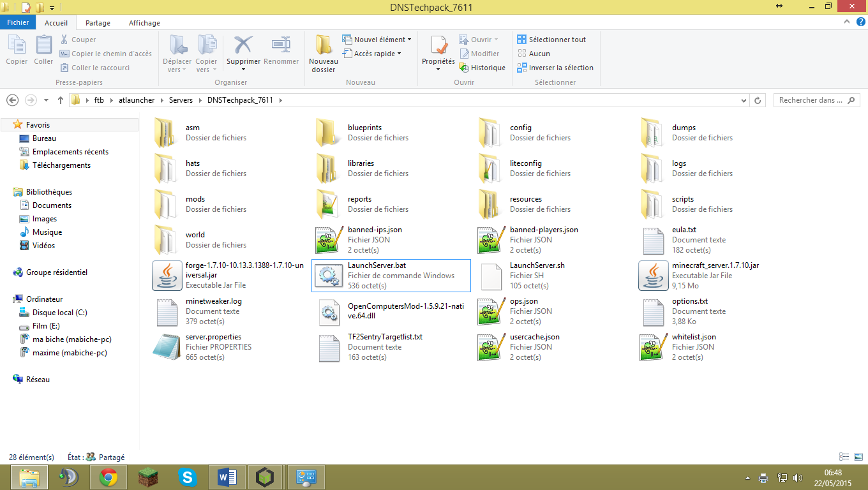Select Film (E:) drive in sidebar
This screenshot has width=868, height=490.
[x=46, y=326]
